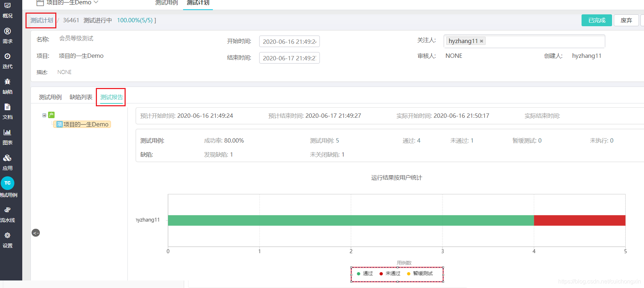Switch to the 测试用例 top tab
The image size is (644, 288).
click(167, 3)
